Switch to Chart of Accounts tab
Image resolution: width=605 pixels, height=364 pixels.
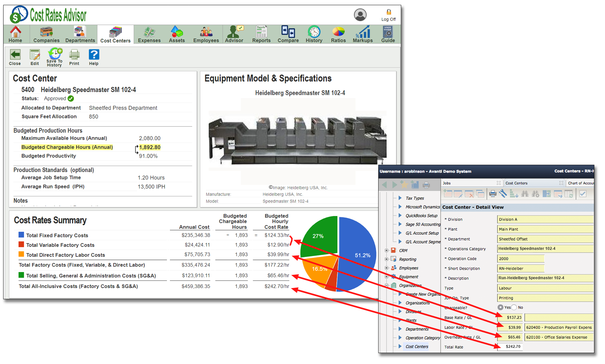pyautogui.click(x=580, y=183)
